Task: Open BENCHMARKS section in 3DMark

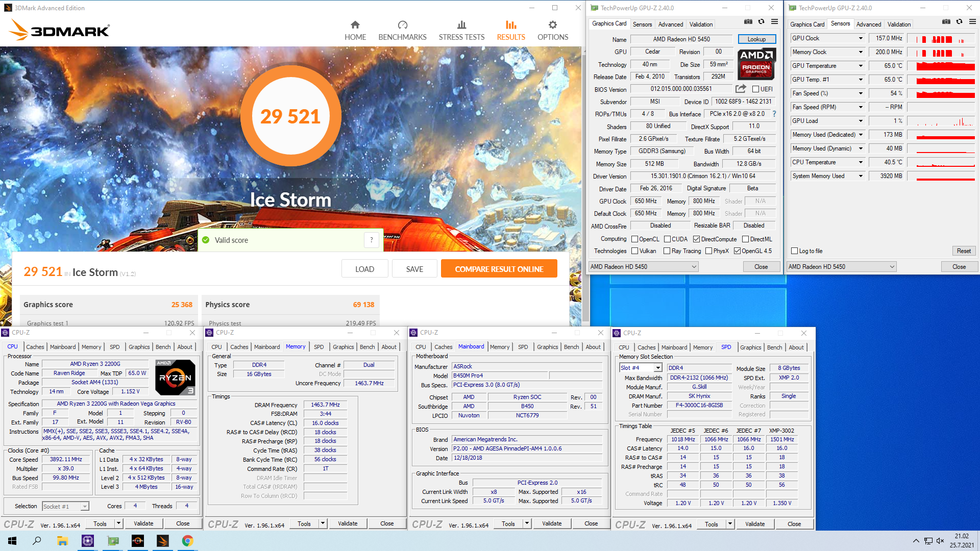Action: (x=402, y=31)
